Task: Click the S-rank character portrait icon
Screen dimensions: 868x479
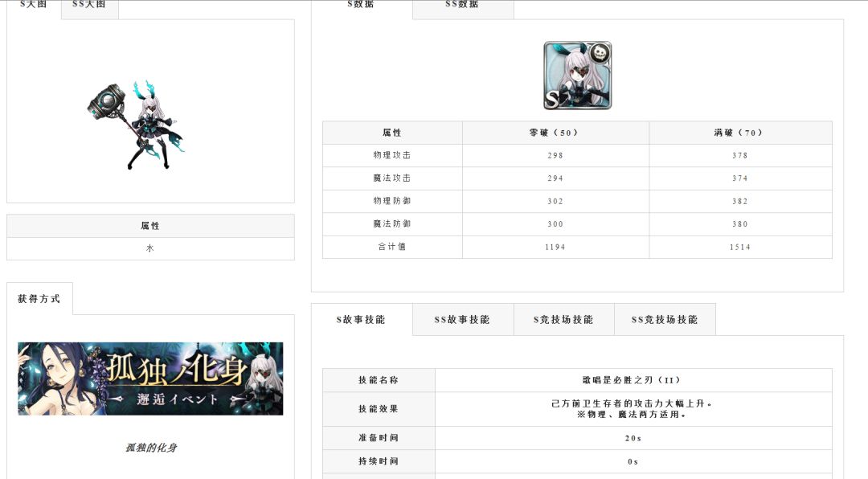Action: point(577,76)
